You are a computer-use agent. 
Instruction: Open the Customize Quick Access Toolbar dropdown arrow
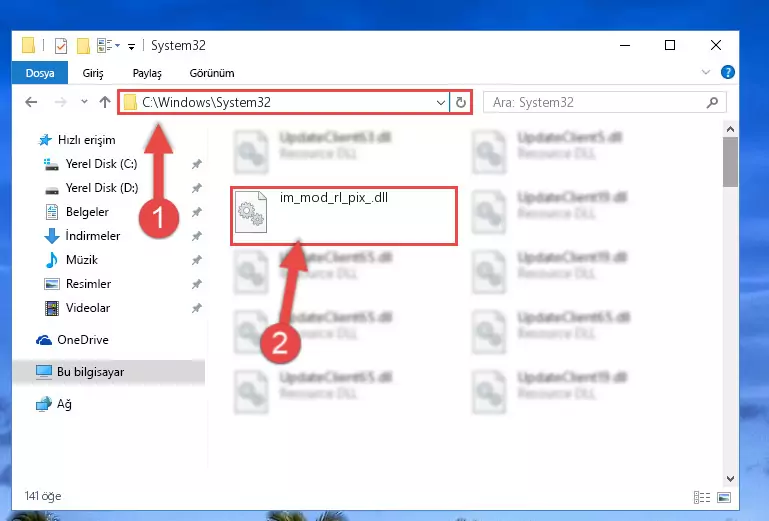(x=131, y=47)
